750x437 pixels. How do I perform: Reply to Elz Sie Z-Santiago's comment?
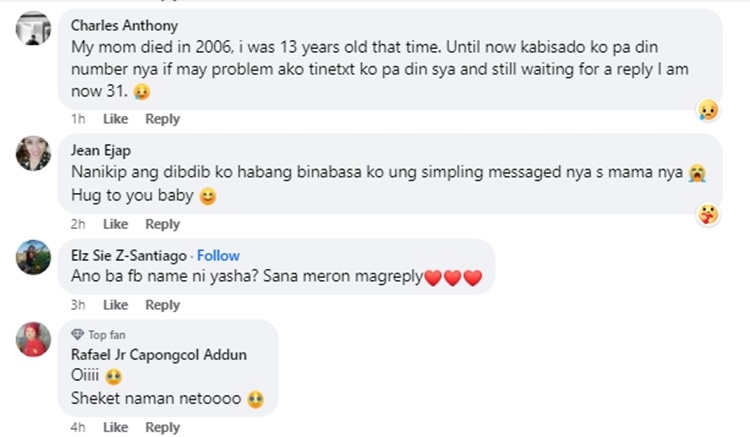click(162, 305)
